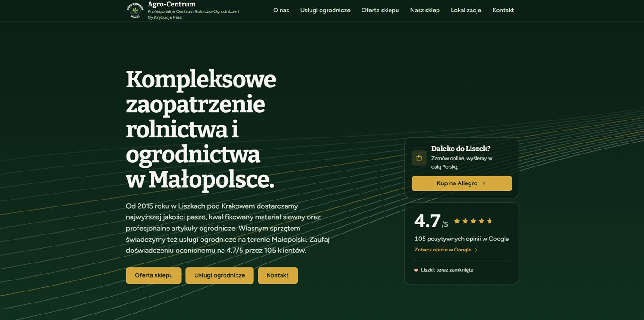Click the shopping bag icon beside Daleko do Liszek

pyautogui.click(x=419, y=158)
